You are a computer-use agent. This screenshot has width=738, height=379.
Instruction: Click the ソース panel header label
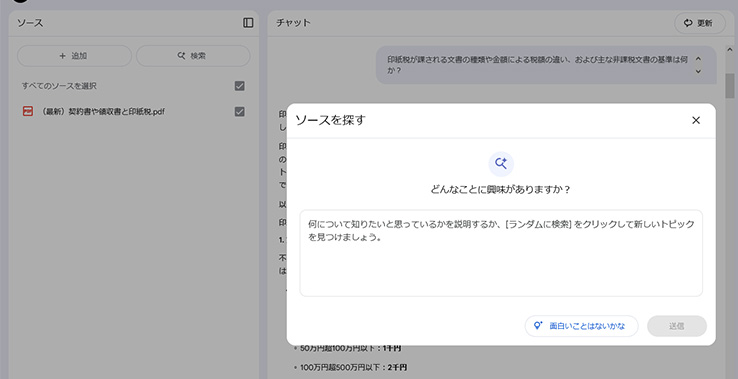30,23
